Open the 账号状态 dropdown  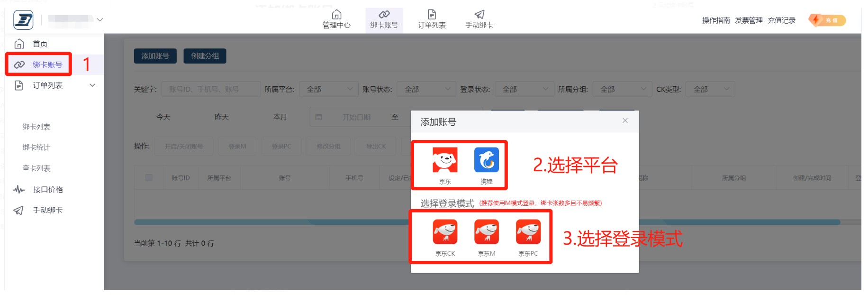pos(426,89)
